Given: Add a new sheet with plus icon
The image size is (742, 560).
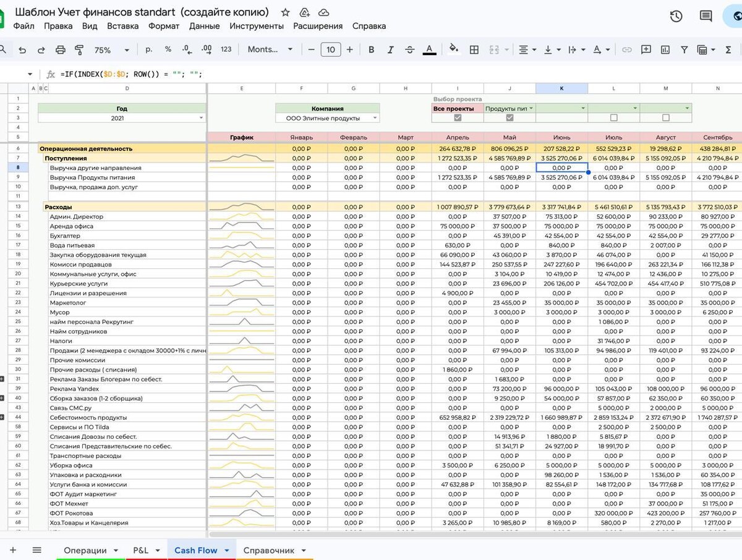Looking at the screenshot, I should click(13, 550).
